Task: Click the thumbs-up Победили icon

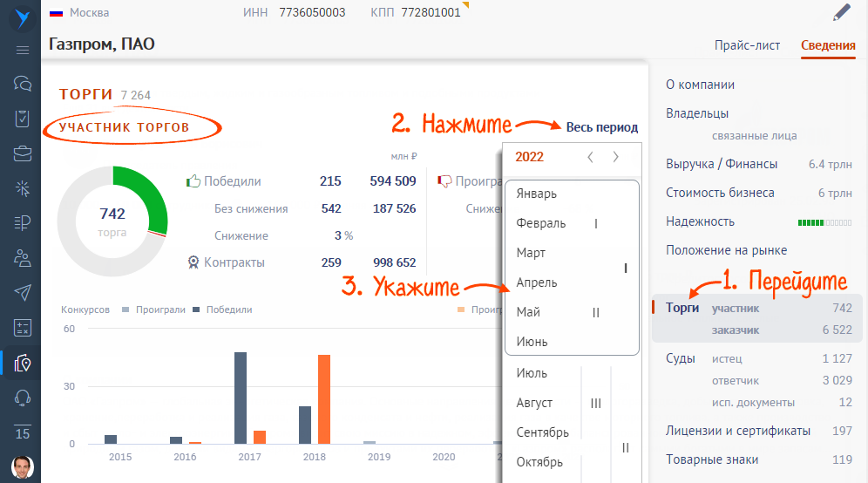Action: point(193,180)
